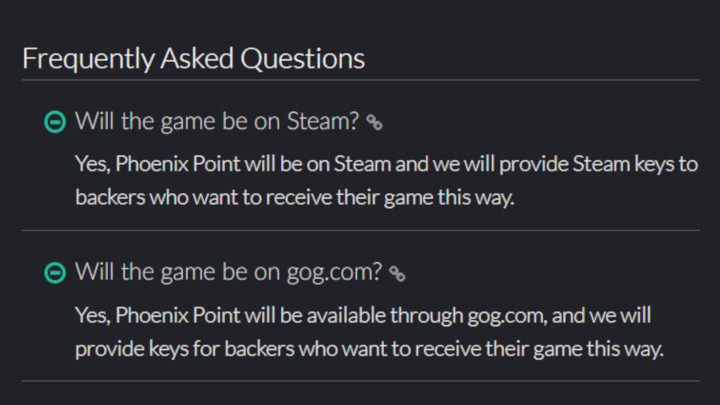Click the "Will the game be on gog.com?" title
This screenshot has width=720, height=405.
pos(228,272)
